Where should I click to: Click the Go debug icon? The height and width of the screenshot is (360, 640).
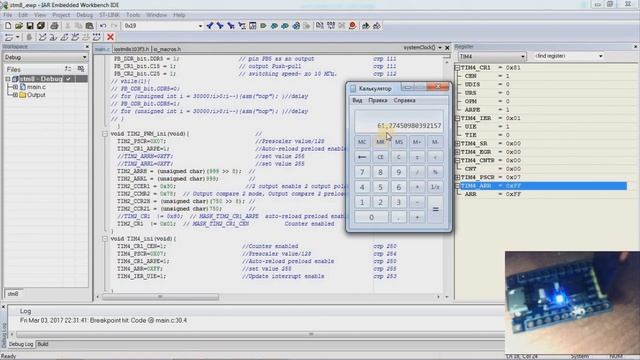tap(97, 37)
